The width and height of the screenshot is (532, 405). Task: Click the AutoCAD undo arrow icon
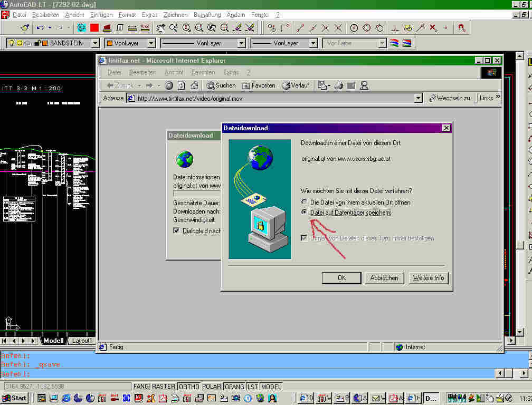pos(40,27)
